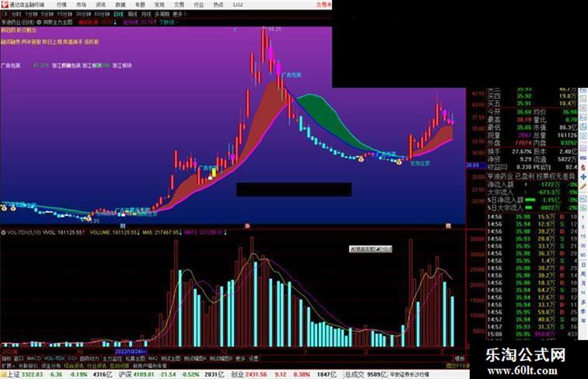Click the red 交易 button at top right
588x379 pixels.
tap(324, 5)
